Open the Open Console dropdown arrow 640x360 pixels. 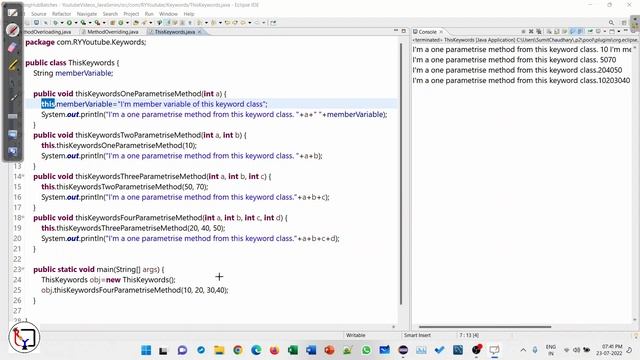coord(619,31)
